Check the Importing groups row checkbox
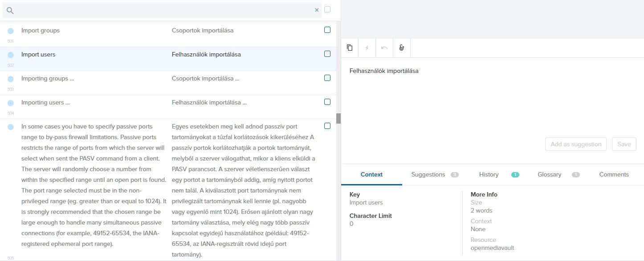Image resolution: width=644 pixels, height=261 pixels. tap(327, 78)
